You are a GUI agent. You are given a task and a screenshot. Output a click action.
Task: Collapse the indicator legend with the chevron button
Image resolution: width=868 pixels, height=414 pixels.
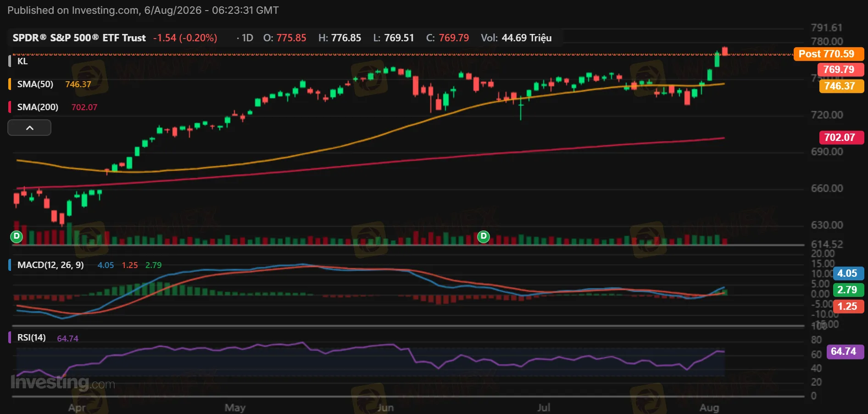(x=29, y=128)
